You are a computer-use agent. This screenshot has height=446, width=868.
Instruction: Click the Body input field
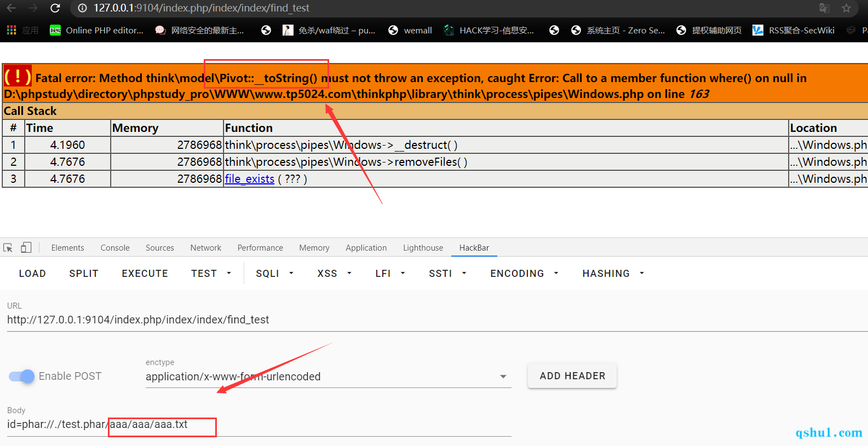(259, 425)
